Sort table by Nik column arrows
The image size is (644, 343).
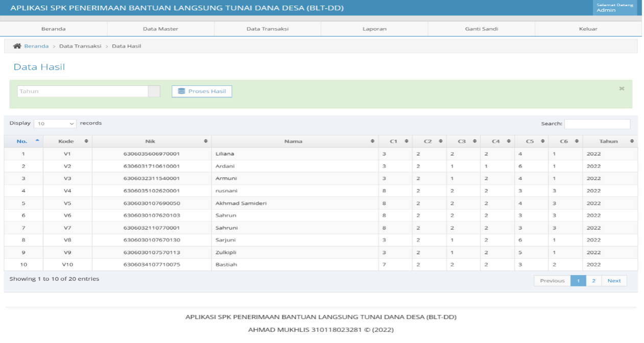click(205, 141)
